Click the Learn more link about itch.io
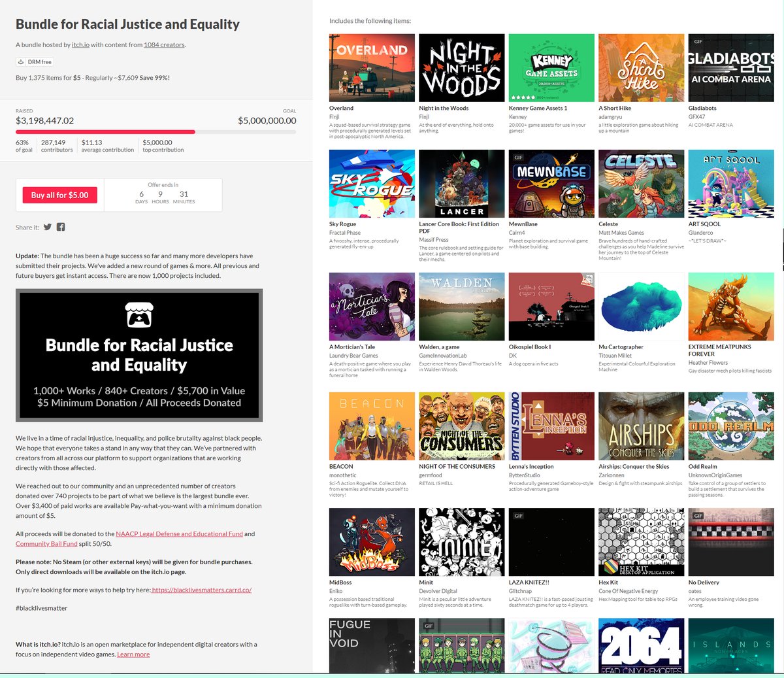This screenshot has height=678, width=784. click(133, 654)
